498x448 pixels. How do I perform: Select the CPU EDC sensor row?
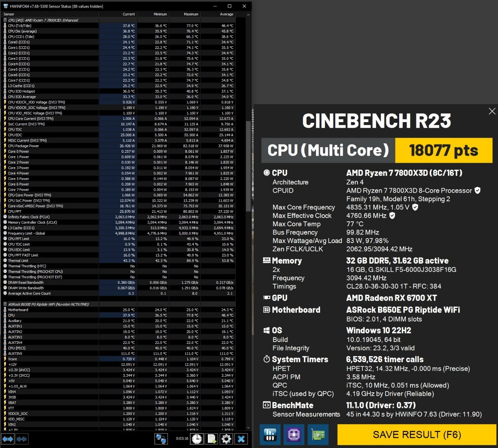(x=119, y=135)
